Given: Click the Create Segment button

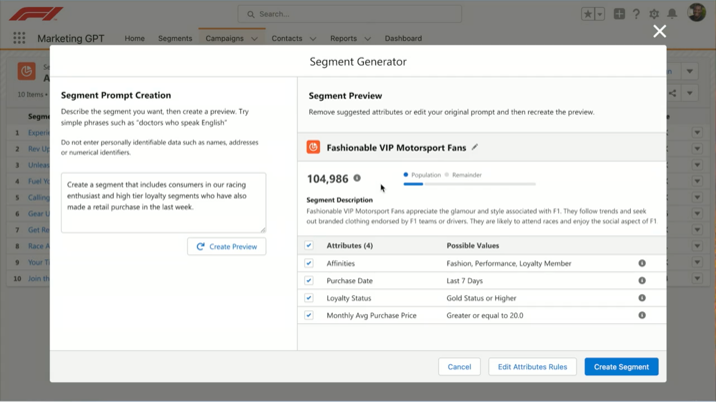Looking at the screenshot, I should (x=621, y=366).
